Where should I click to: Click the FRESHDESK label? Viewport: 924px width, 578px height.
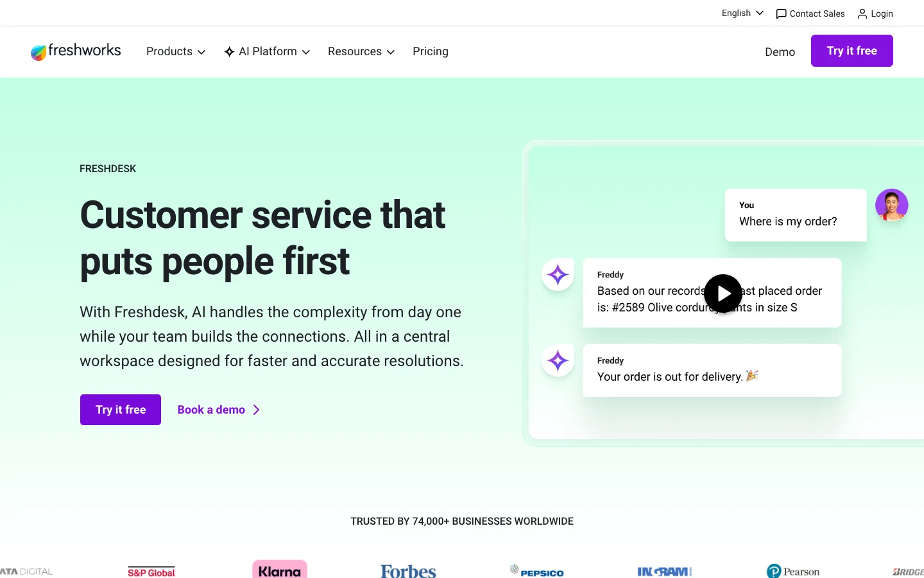(x=108, y=169)
